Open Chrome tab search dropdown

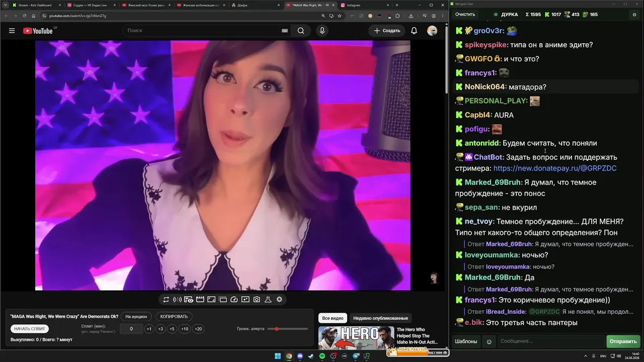coord(5,5)
